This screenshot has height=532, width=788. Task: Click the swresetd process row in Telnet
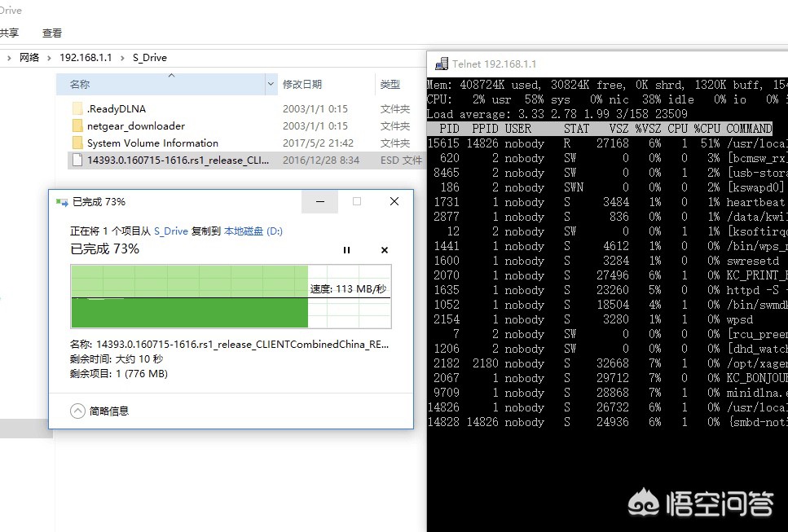[x=607, y=261]
